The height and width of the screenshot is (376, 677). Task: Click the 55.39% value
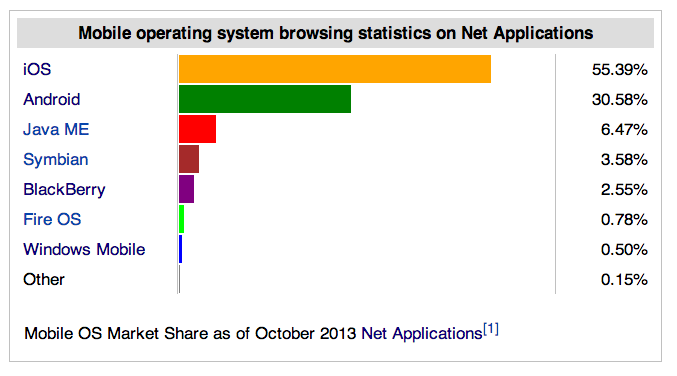pyautogui.click(x=620, y=70)
